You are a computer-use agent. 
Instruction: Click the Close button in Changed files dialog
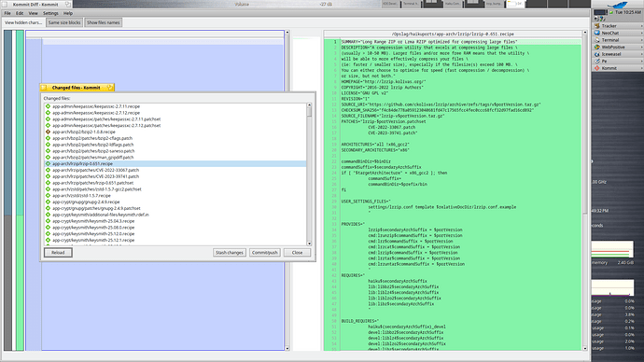click(x=297, y=253)
